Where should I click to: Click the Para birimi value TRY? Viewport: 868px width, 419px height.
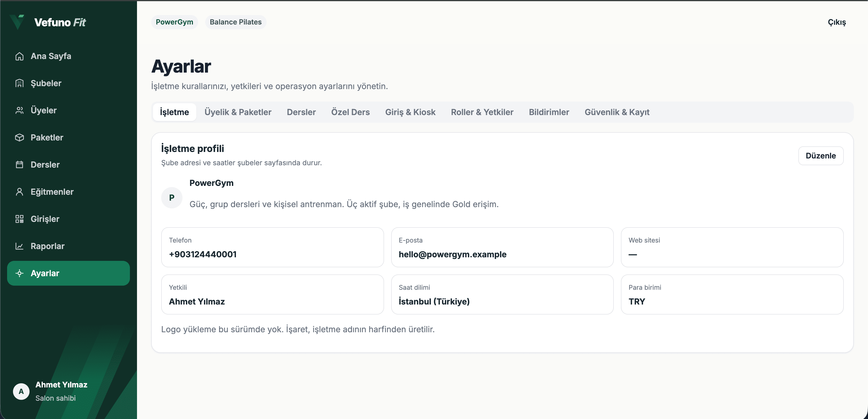click(x=637, y=302)
